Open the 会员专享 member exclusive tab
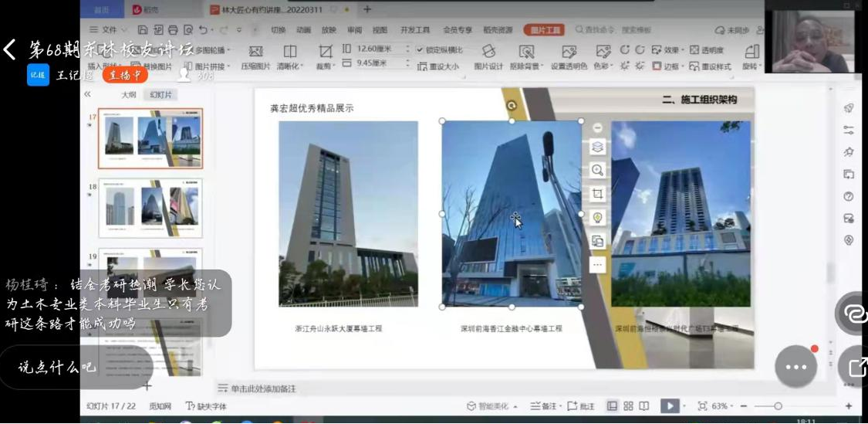The height and width of the screenshot is (424, 868). coord(458,30)
